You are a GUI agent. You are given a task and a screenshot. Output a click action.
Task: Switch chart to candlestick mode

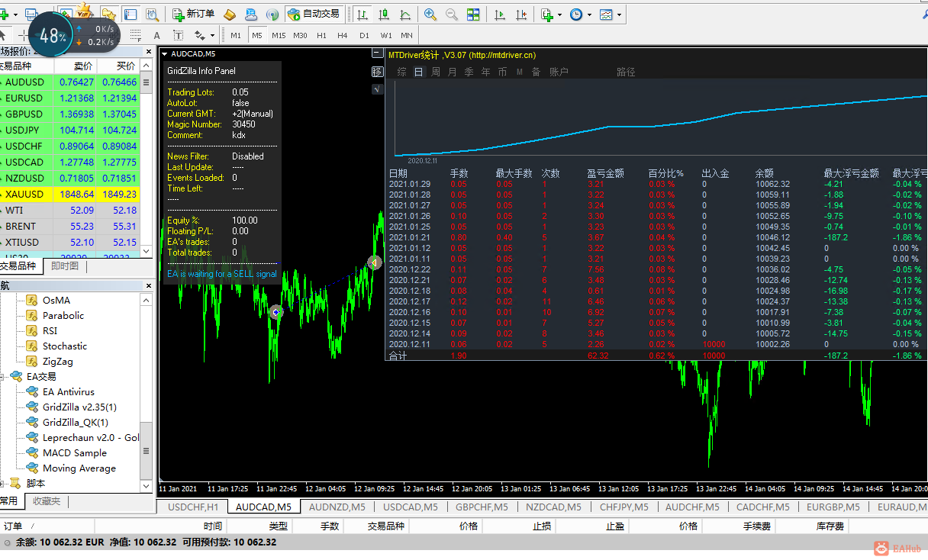pyautogui.click(x=383, y=14)
